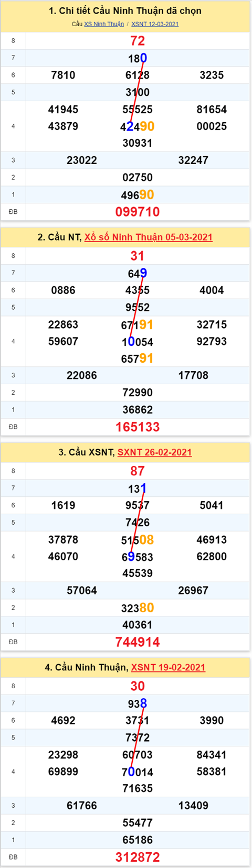Select the number 00025

[x=212, y=126]
